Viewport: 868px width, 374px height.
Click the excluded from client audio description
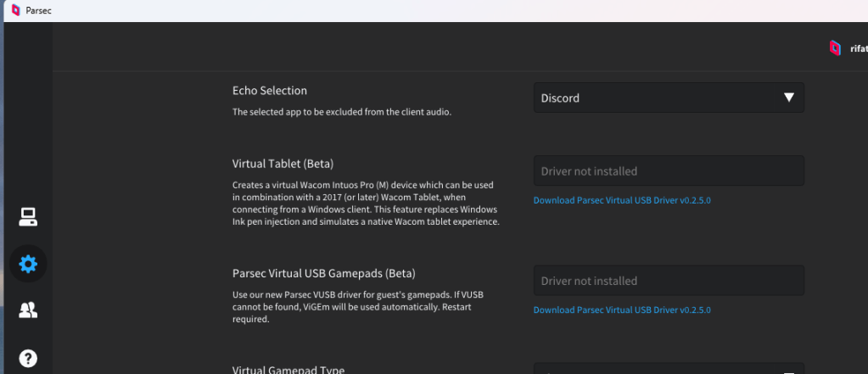(x=342, y=112)
